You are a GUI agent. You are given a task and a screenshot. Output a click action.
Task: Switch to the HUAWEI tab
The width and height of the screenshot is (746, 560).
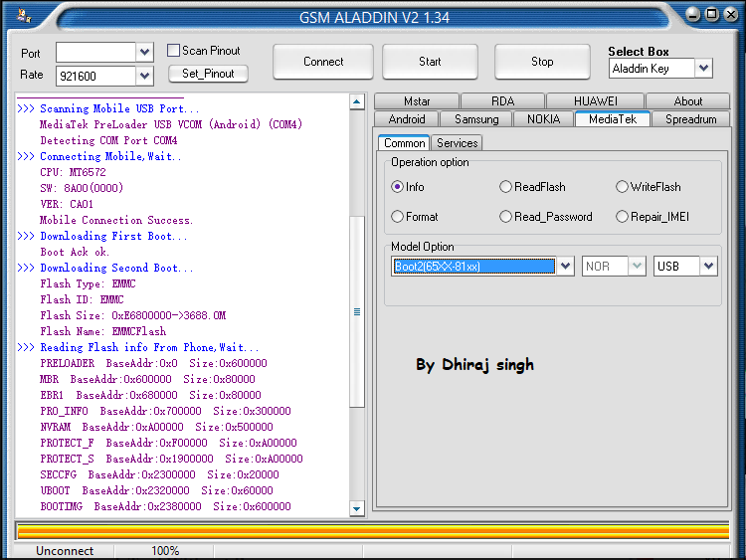(595, 101)
